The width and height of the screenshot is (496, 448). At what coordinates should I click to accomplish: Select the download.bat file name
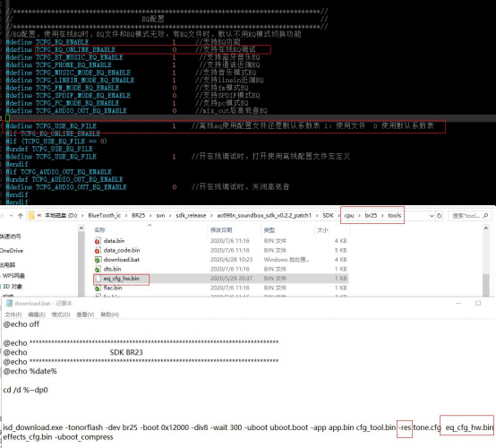[x=122, y=260]
